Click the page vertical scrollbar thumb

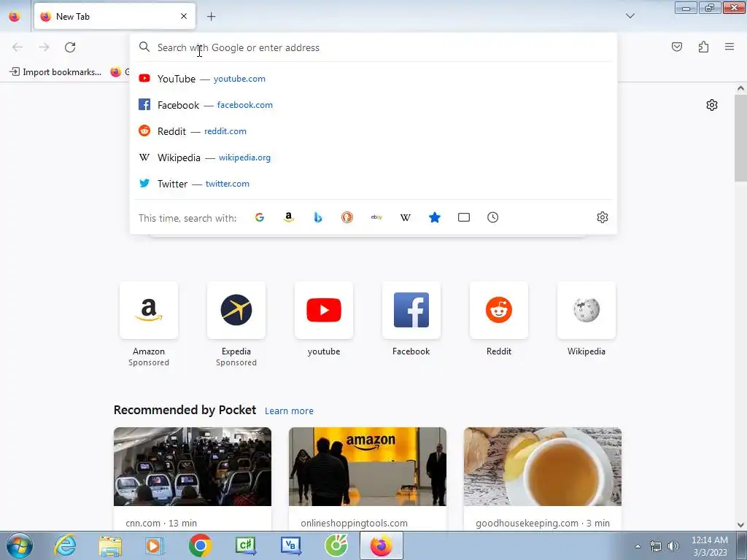coord(740,138)
